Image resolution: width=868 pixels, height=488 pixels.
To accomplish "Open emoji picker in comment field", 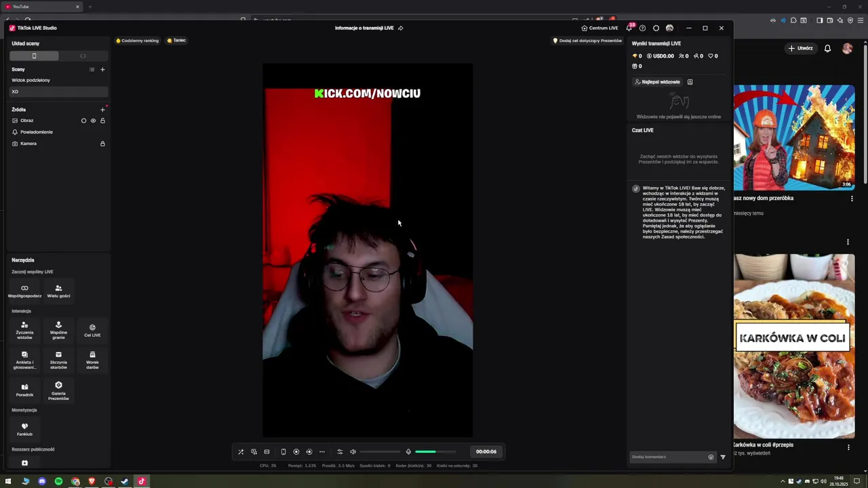I will point(711,457).
